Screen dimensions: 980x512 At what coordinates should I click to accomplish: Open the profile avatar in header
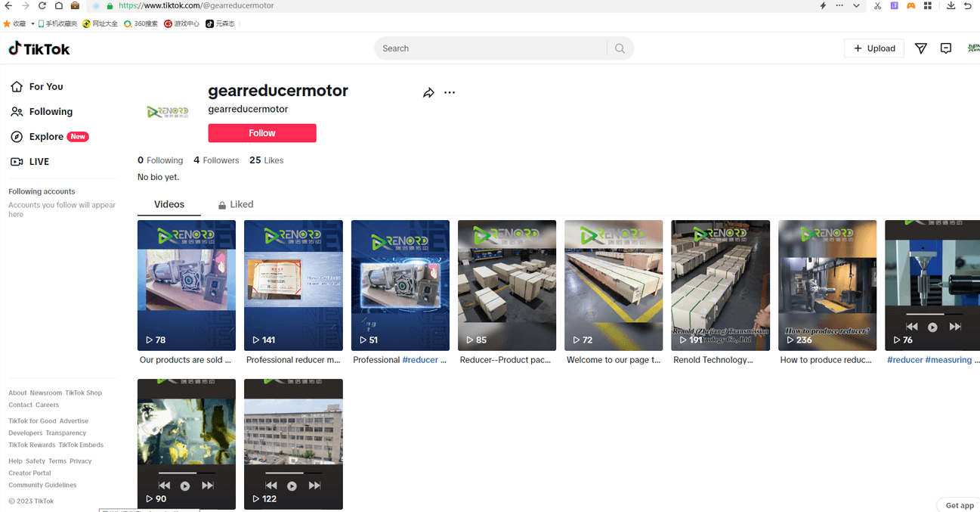(973, 48)
